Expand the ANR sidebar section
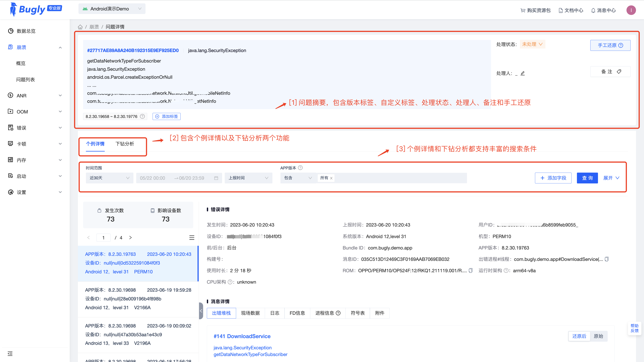Image resolution: width=644 pixels, height=362 pixels. (60, 96)
